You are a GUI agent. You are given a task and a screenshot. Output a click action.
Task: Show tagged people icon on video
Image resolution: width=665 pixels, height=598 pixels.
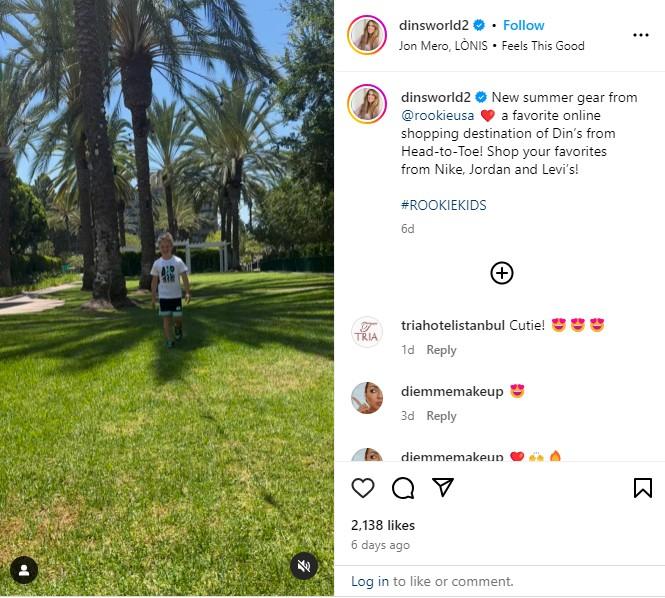point(24,570)
